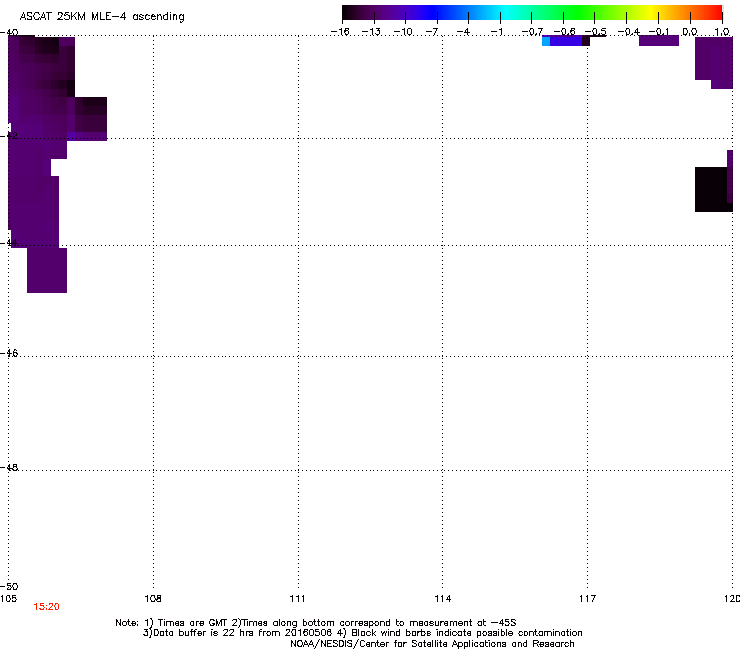Screen dimensions: 740x650
Task: Click the 'Data buffer is 22 hrs' note
Action: click(x=362, y=633)
